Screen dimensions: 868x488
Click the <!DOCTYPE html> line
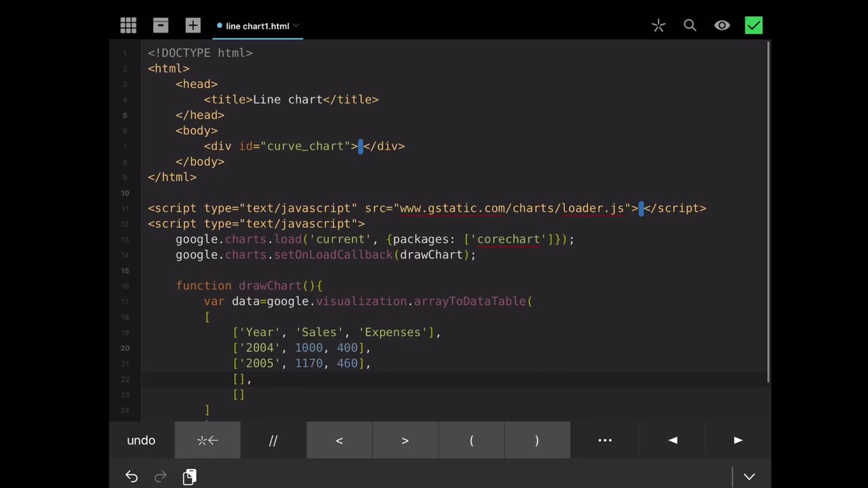[200, 53]
